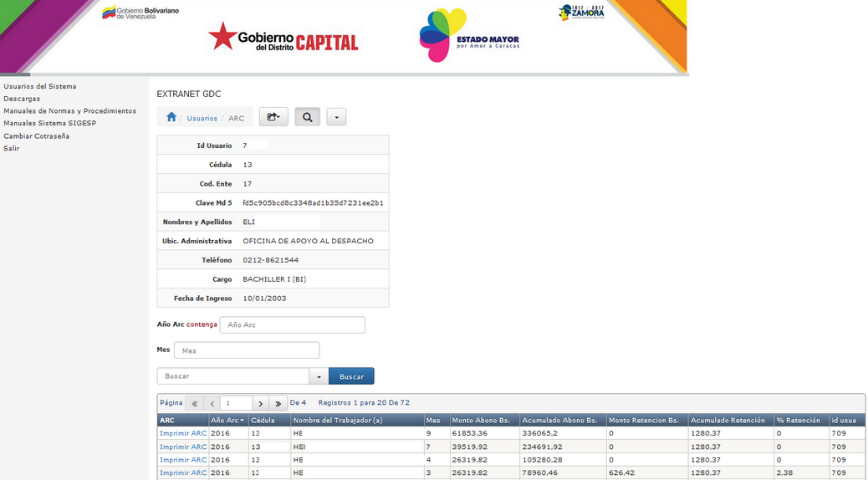Focus the Año Arc input field
868x480 pixels.
[x=293, y=325]
